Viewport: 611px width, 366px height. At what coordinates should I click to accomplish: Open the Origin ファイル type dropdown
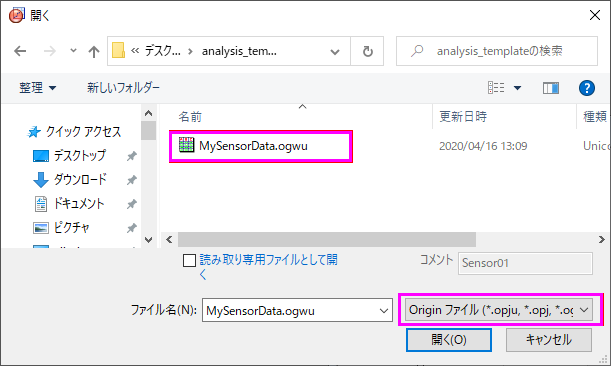[x=499, y=310]
